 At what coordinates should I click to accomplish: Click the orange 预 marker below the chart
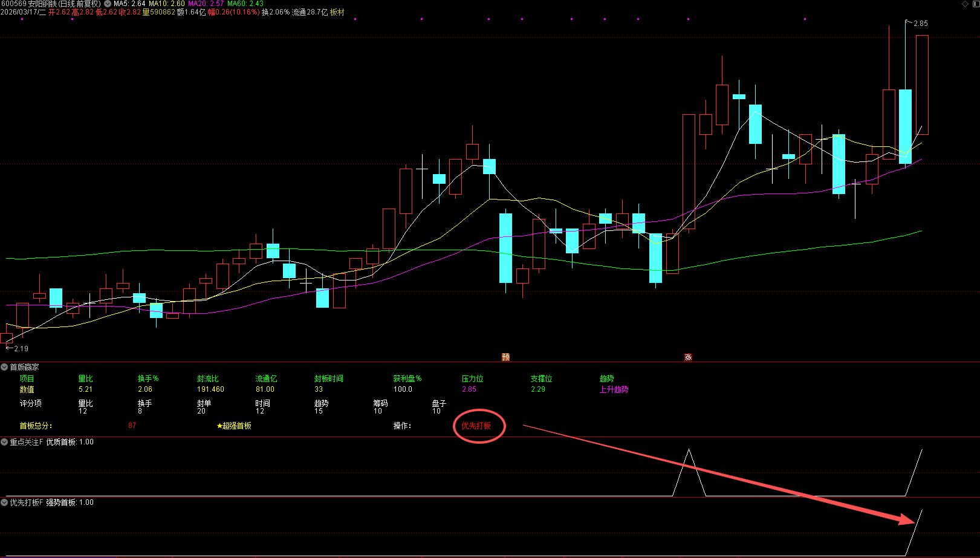click(506, 357)
